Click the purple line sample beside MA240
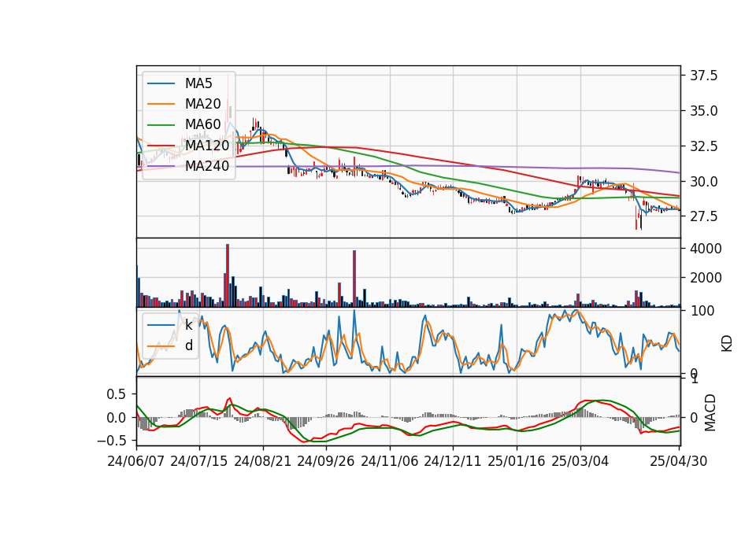Viewport: 756px width, 543px height. (x=161, y=166)
